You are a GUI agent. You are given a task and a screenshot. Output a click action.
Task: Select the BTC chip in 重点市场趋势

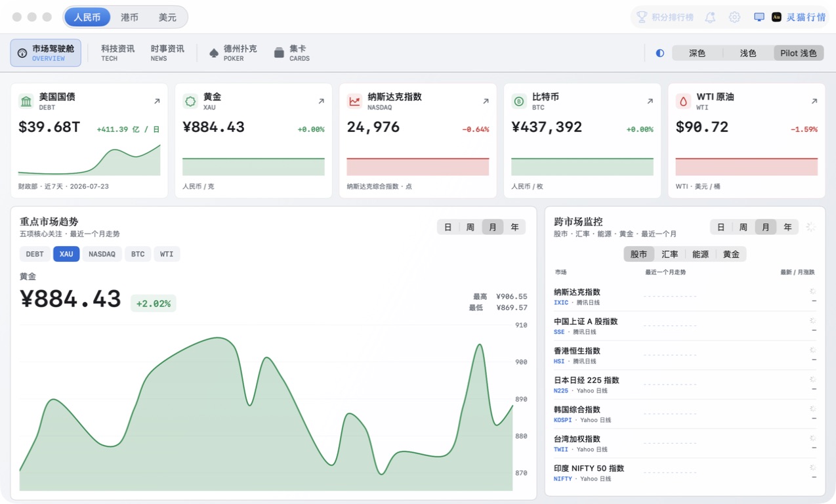pos(138,254)
